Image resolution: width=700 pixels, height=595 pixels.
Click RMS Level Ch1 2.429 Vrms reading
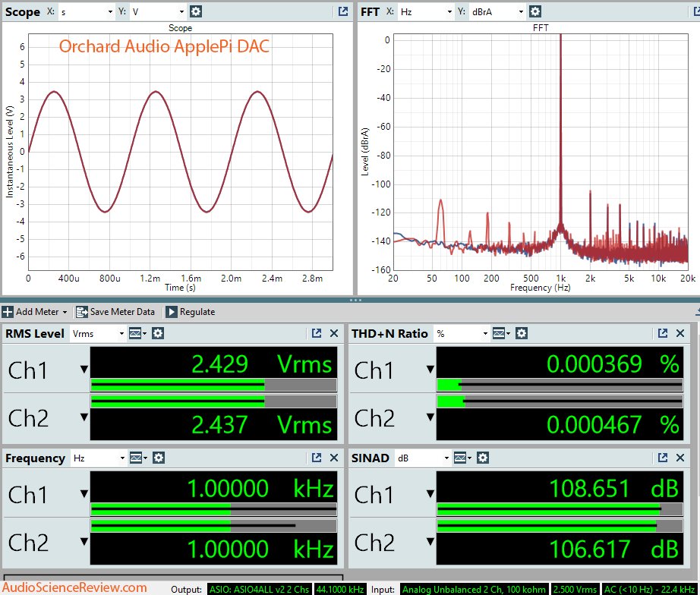[213, 363]
